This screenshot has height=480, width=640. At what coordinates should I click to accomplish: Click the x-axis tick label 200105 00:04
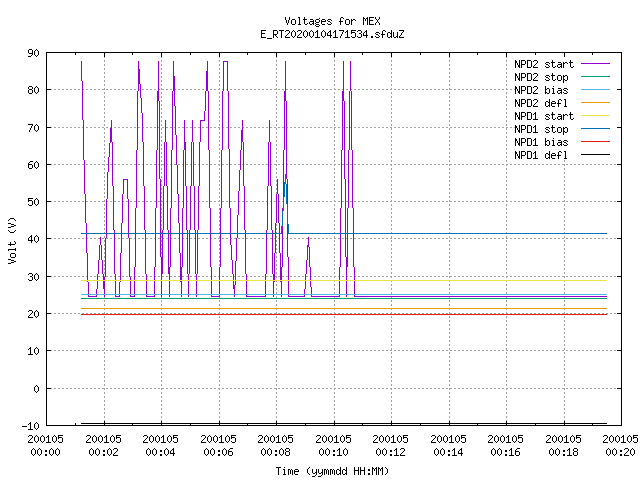point(161,446)
